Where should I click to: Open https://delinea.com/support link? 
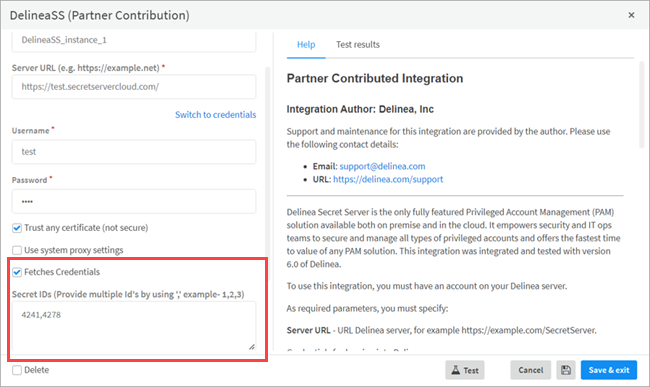tap(388, 179)
